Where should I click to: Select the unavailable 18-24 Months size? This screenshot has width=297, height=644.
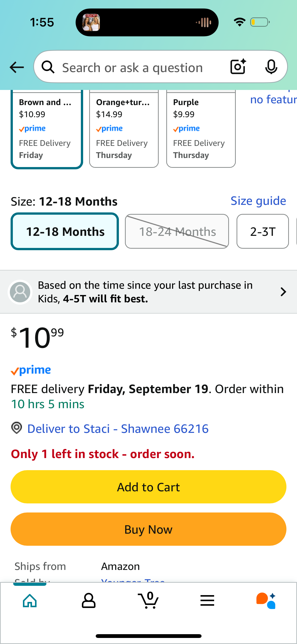click(x=177, y=231)
